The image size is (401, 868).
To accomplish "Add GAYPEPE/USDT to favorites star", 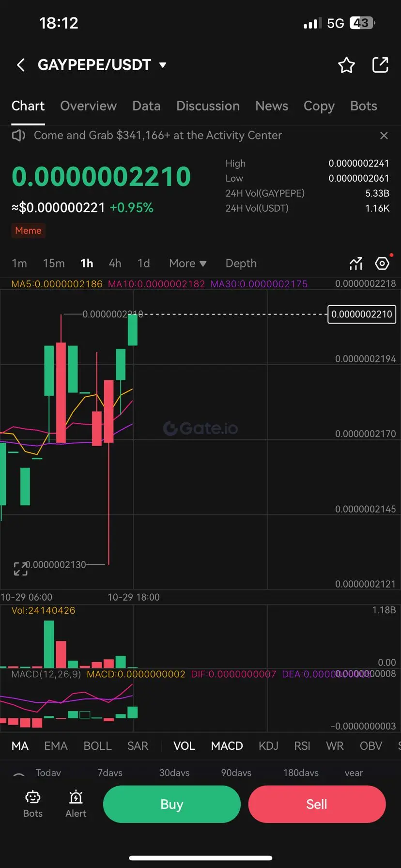I will (346, 65).
